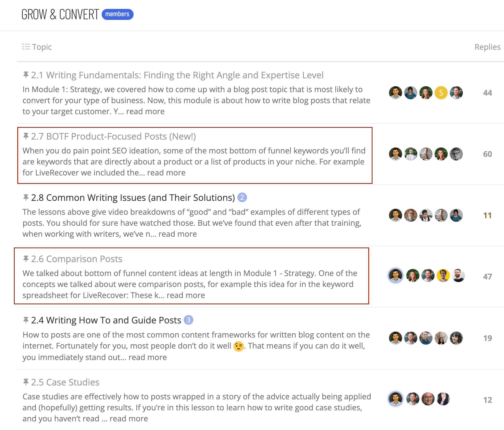Viewport: 504px width, 430px height.
Task: Open the Grow & Convert logo
Action: (60, 14)
